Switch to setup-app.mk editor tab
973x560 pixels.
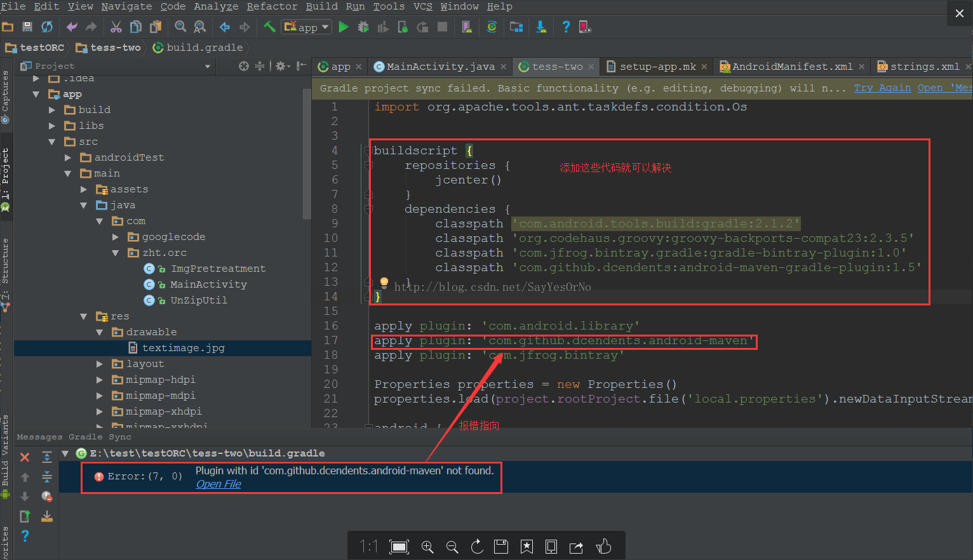[657, 67]
